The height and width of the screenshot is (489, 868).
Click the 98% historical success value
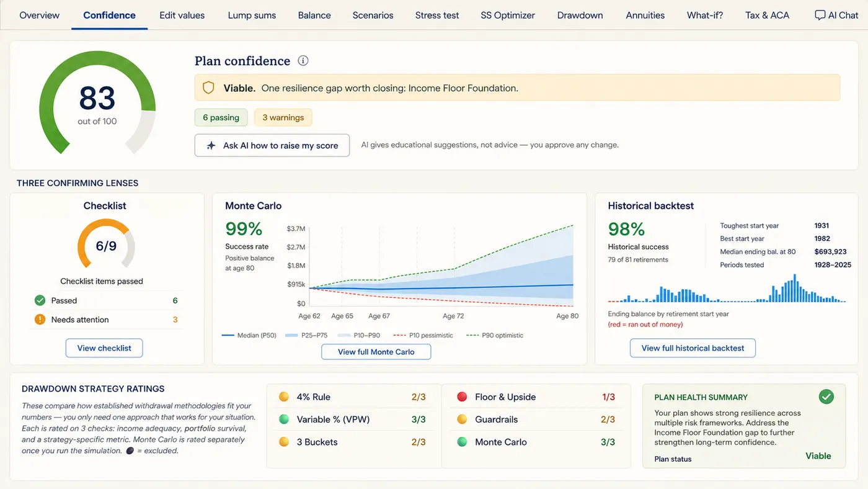pyautogui.click(x=626, y=229)
